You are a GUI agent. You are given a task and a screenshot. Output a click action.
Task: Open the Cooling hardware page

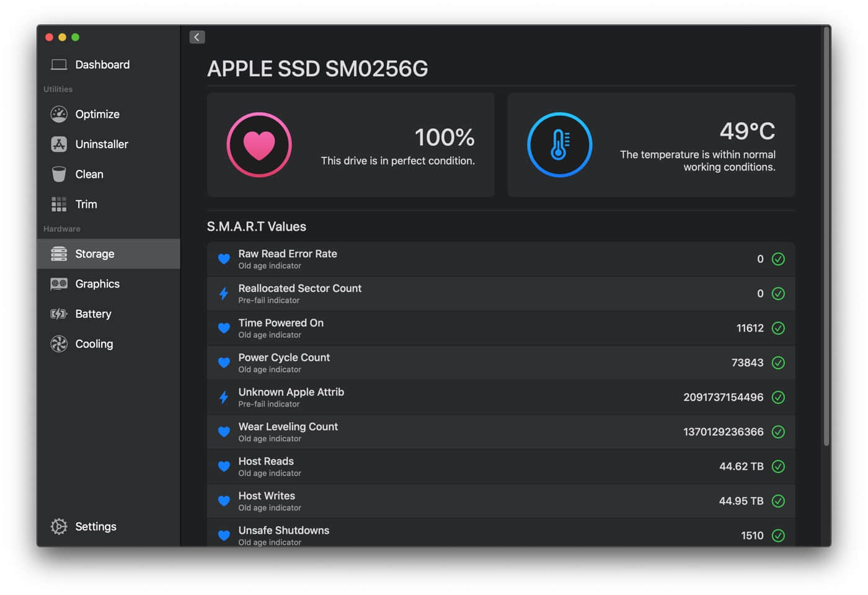108,344
